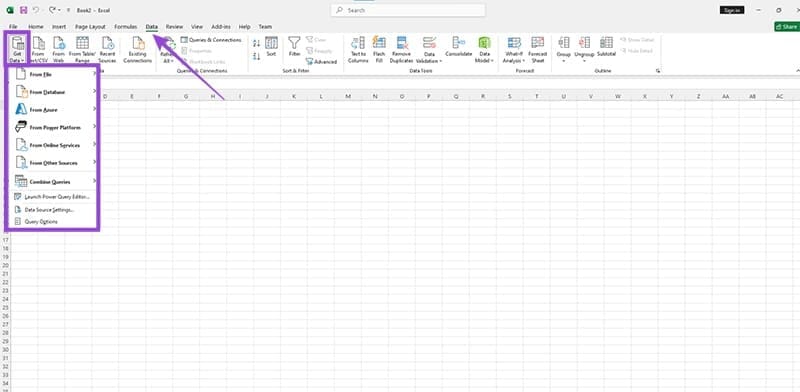Click the Sign in button
The image size is (800, 392).
coord(732,10)
